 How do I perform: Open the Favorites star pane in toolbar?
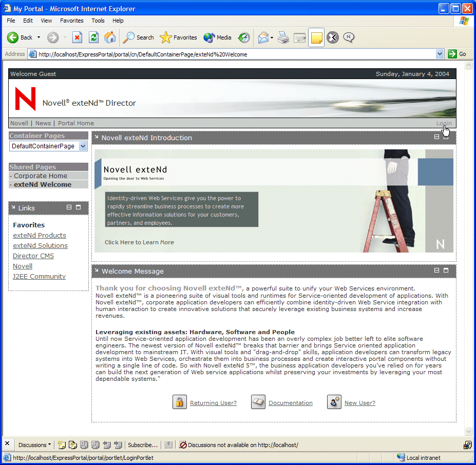pos(178,37)
